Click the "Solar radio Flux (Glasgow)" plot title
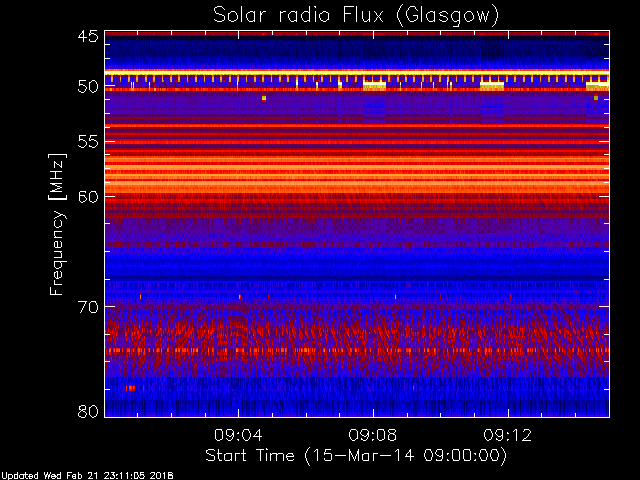The height and width of the screenshot is (480, 640). coord(356,15)
